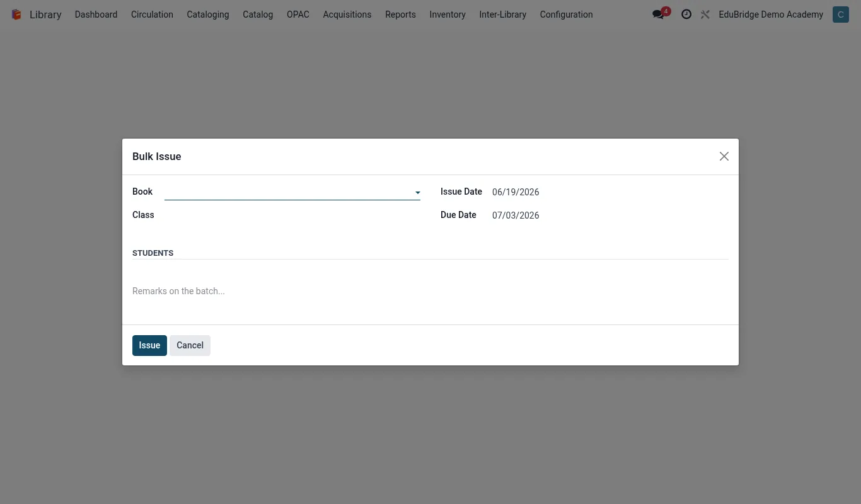Open the Catalog menu
861x504 pixels.
tap(258, 14)
